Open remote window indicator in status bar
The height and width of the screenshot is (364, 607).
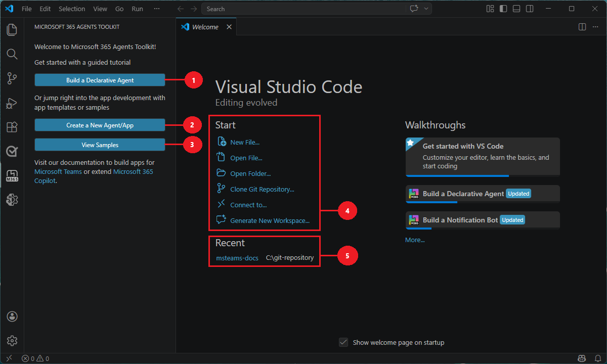(x=9, y=358)
